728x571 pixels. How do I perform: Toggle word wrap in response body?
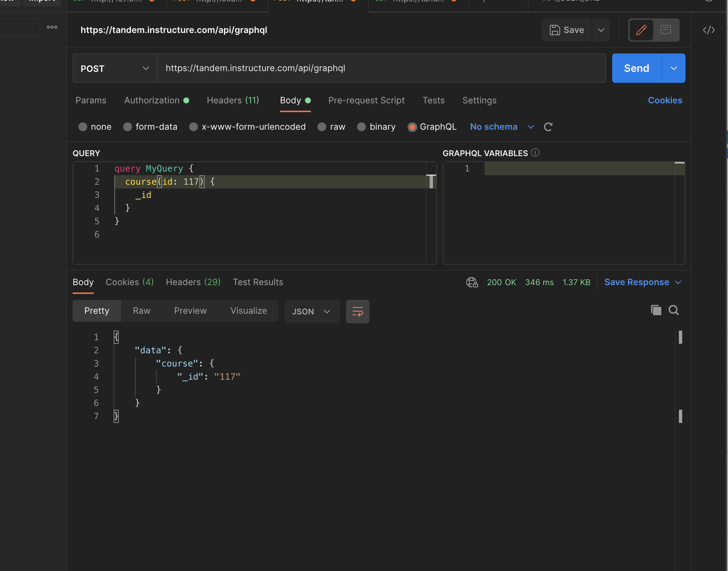point(357,312)
